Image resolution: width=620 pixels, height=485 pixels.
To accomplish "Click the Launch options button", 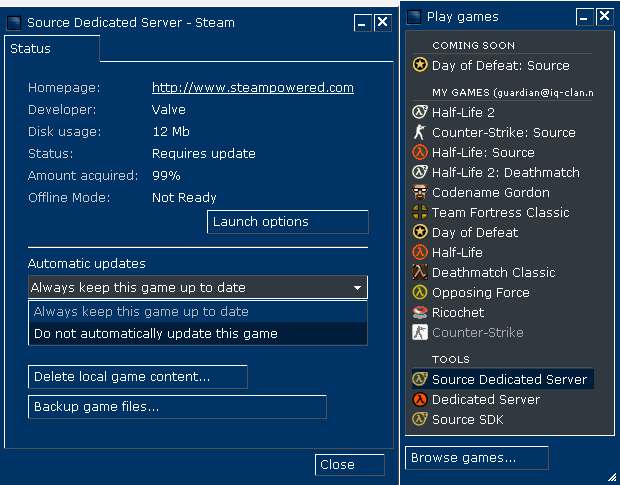I will [x=288, y=222].
